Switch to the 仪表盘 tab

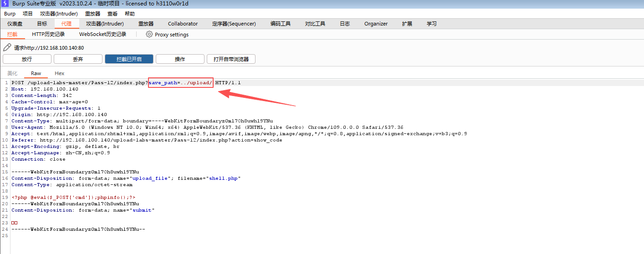[15, 24]
